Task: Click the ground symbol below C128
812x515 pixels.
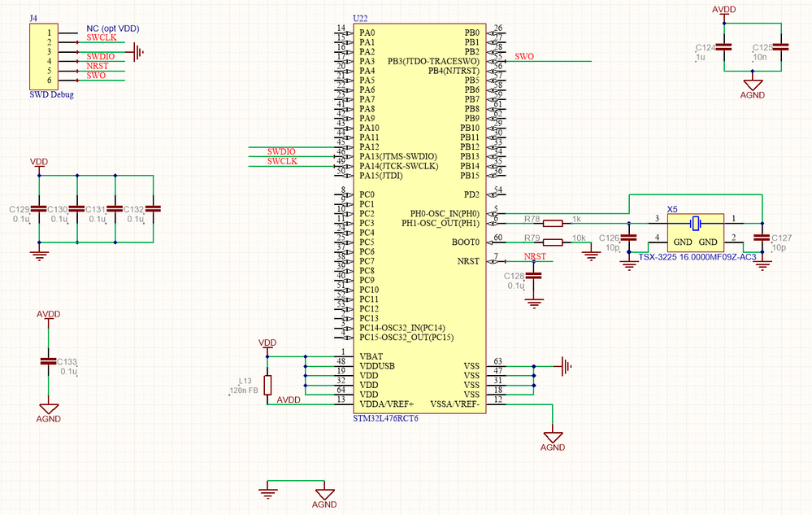Action: [534, 301]
